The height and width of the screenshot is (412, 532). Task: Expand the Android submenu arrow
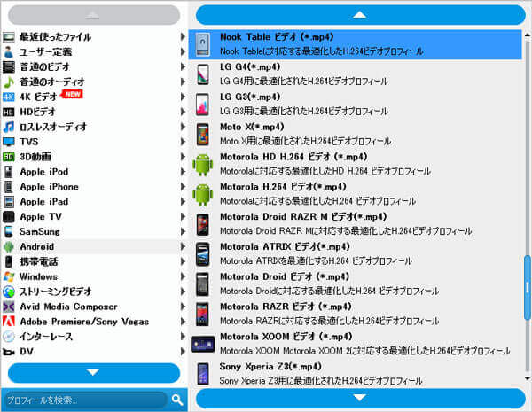pyautogui.click(x=183, y=246)
